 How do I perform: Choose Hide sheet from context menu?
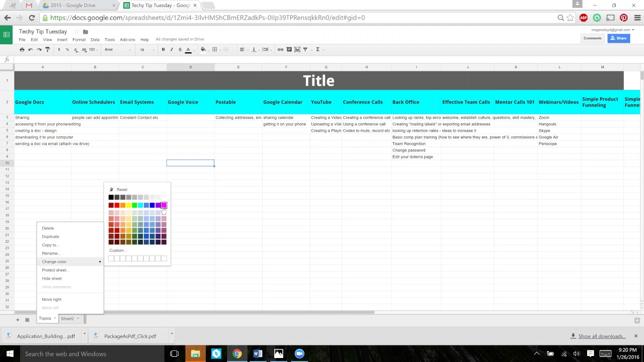point(70,279)
